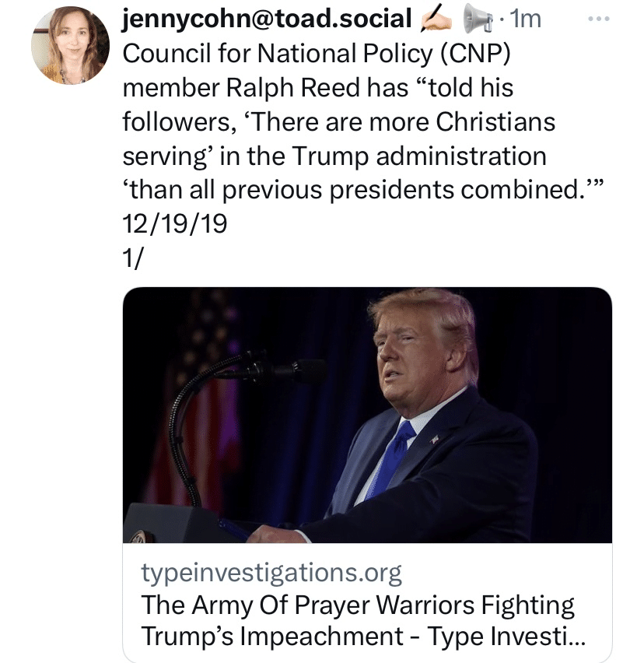Screen dimensions: 644x663
Task: Open the article preview photo at the podium
Action: [x=367, y=414]
